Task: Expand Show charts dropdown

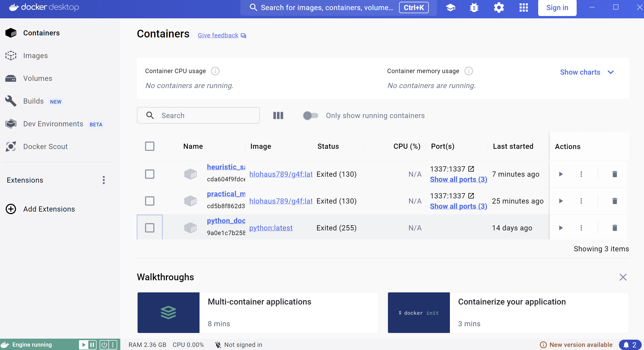Action: click(587, 72)
